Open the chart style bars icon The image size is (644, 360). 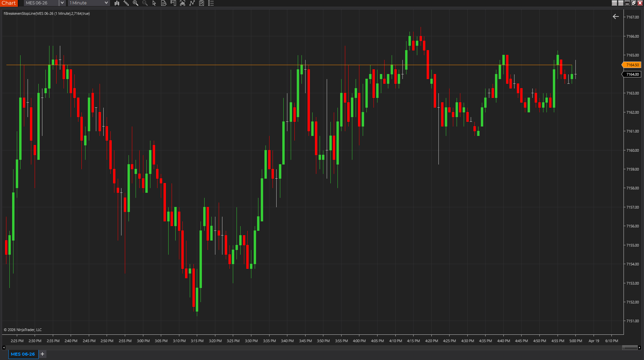117,3
